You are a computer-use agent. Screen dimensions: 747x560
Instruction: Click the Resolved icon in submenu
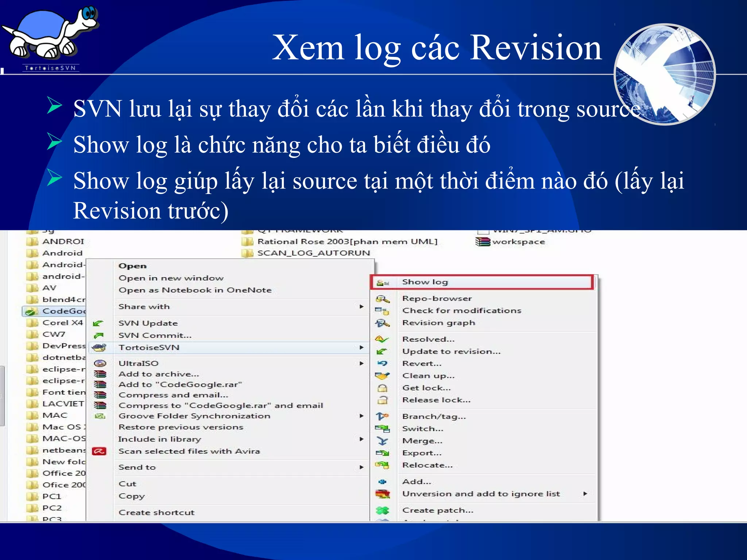382,339
